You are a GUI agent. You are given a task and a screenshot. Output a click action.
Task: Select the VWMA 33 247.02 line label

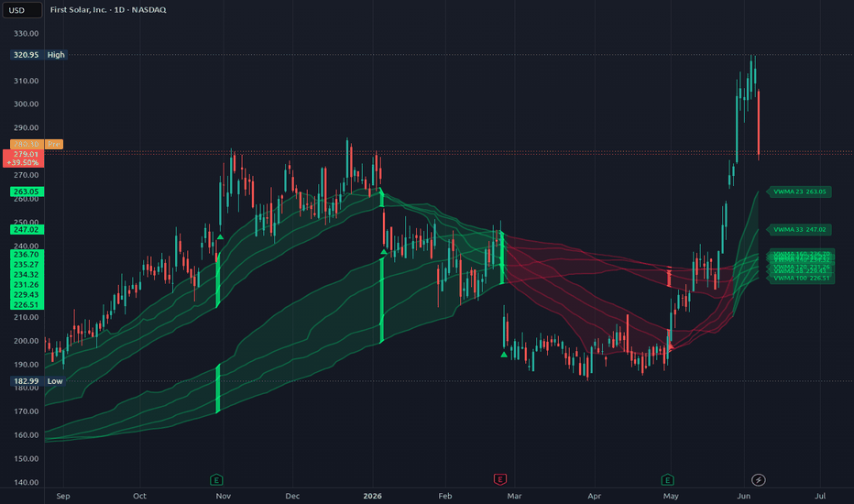(x=799, y=229)
